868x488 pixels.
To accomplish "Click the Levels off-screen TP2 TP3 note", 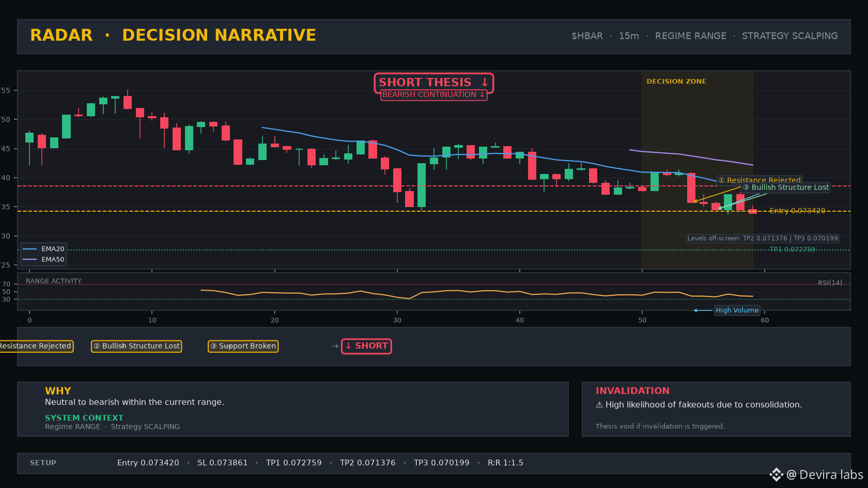I will (x=763, y=239).
